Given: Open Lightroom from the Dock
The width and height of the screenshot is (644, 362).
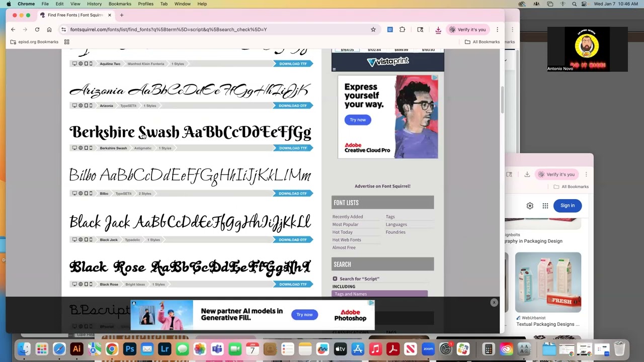Looking at the screenshot, I should pyautogui.click(x=165, y=349).
